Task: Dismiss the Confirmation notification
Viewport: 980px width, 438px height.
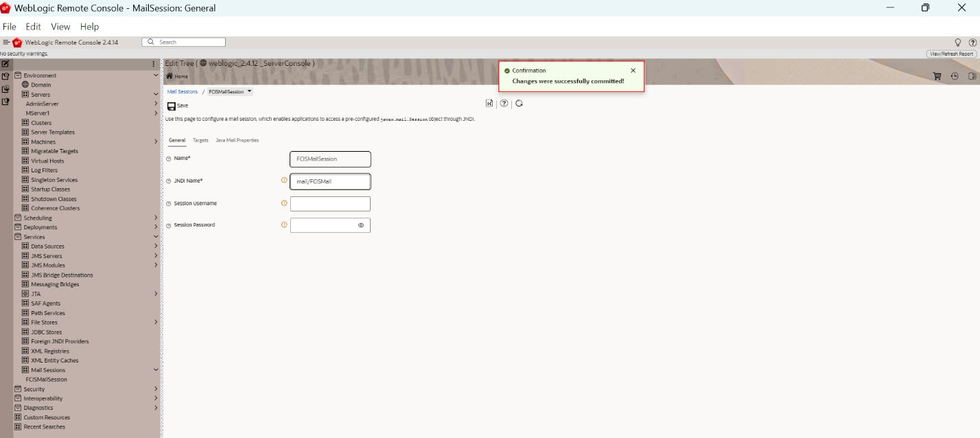Action: coord(633,70)
